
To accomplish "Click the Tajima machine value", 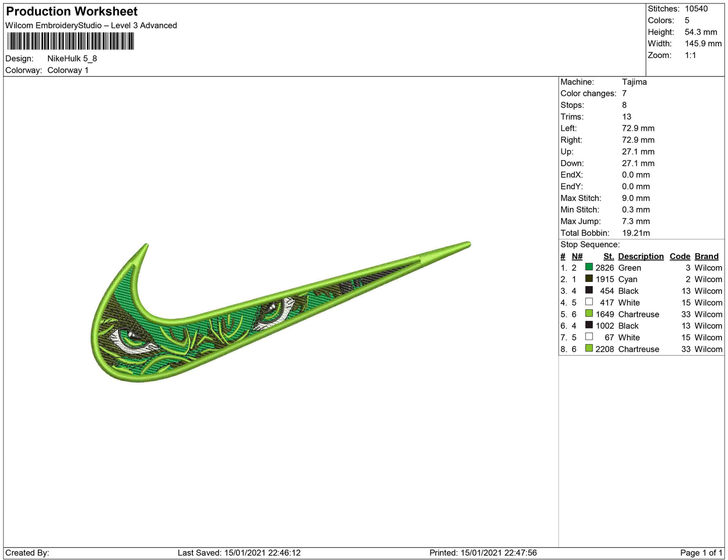I will point(634,82).
